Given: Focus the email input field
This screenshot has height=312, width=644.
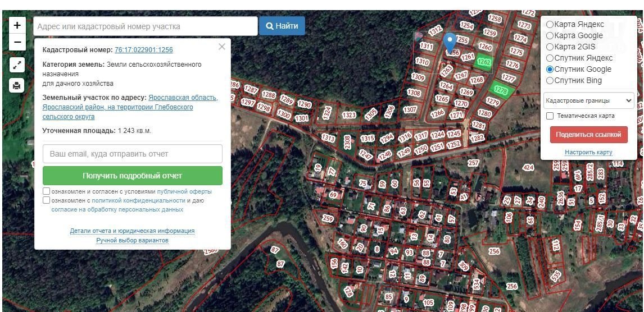Looking at the screenshot, I should 132,154.
